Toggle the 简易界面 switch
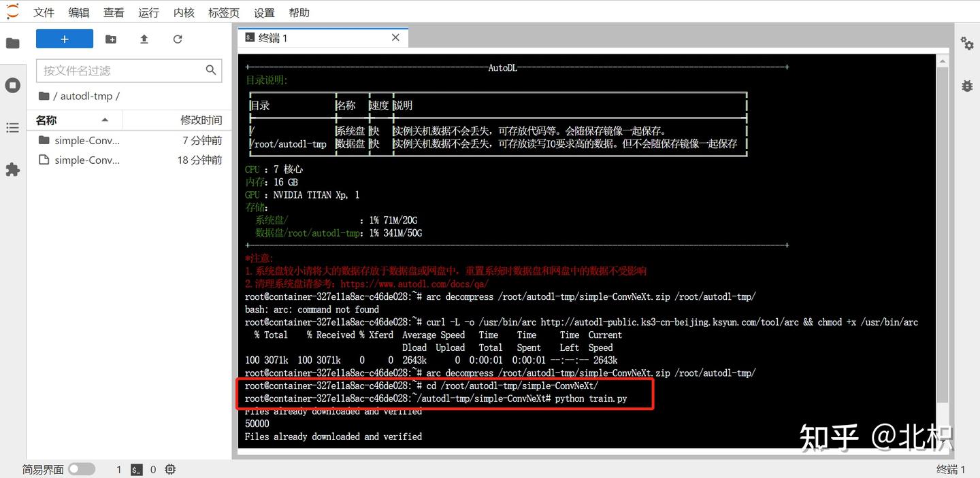 [x=82, y=469]
